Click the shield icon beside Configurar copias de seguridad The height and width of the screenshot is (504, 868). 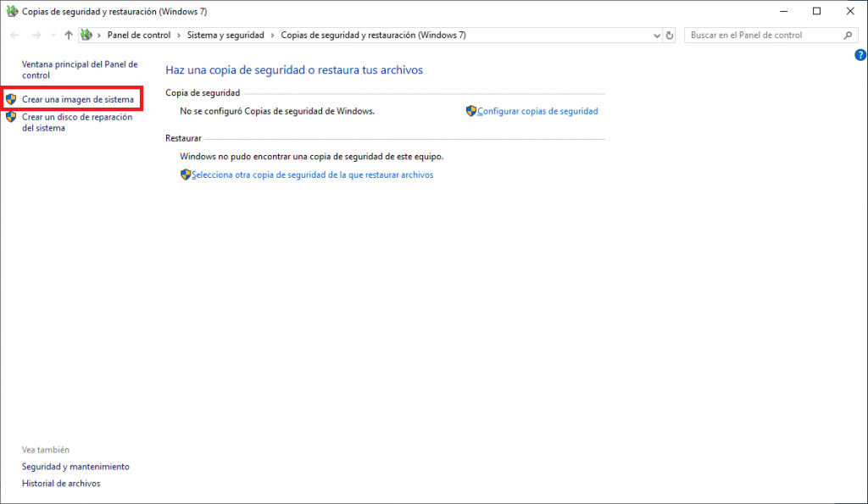471,111
